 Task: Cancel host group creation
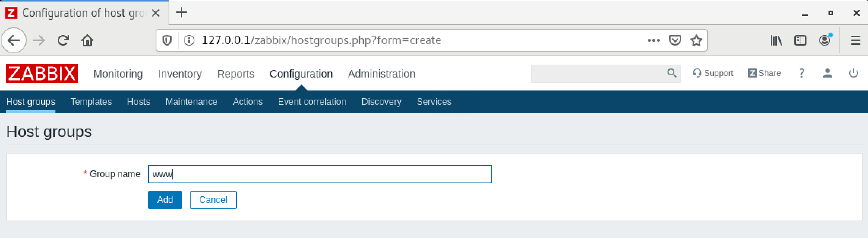click(x=213, y=200)
